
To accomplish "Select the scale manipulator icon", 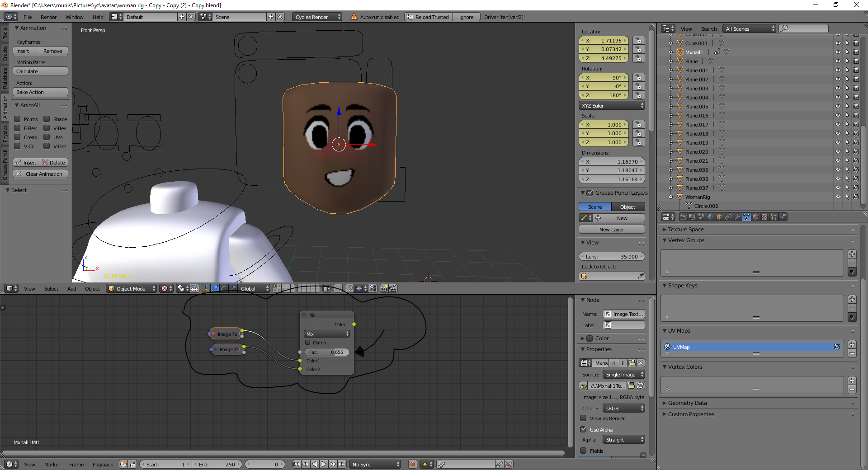I will (233, 288).
